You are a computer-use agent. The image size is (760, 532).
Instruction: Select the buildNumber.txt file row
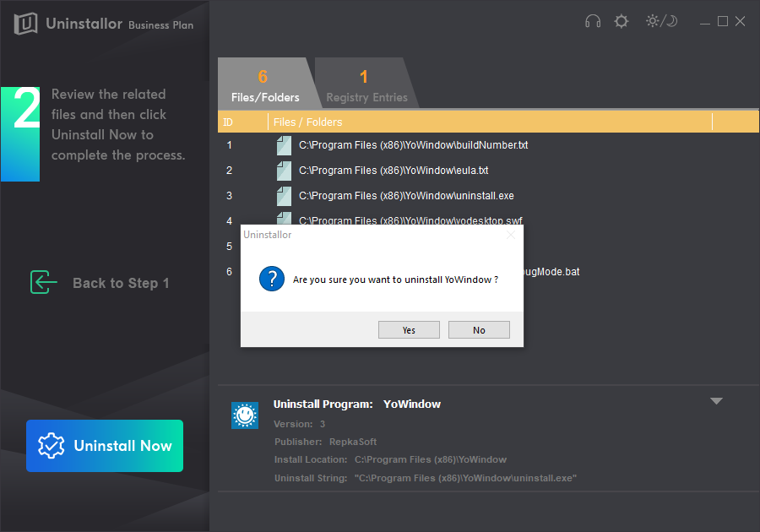tap(488, 145)
